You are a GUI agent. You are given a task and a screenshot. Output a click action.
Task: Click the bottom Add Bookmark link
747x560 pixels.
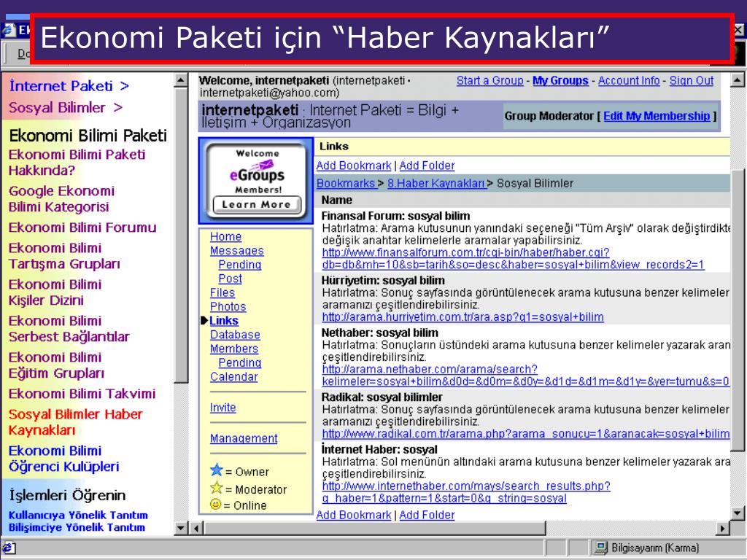(354, 515)
